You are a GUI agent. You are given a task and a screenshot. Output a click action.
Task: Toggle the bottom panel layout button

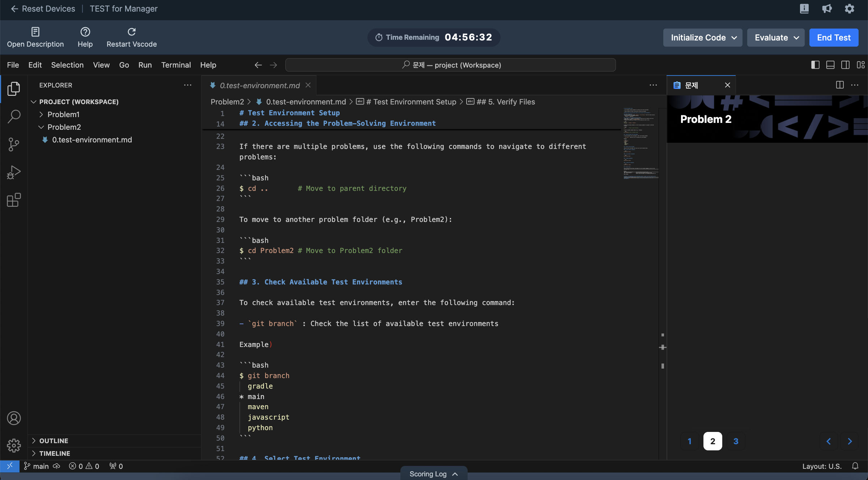pyautogui.click(x=830, y=65)
